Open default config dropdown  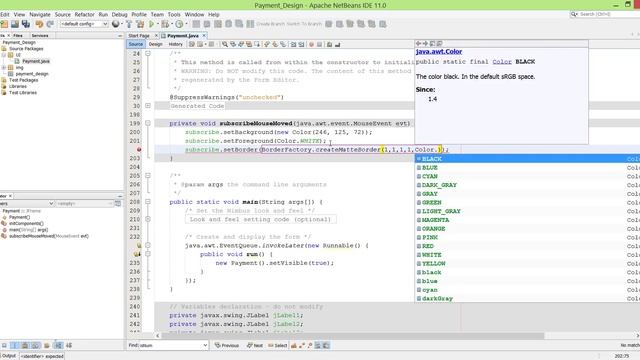(84, 24)
